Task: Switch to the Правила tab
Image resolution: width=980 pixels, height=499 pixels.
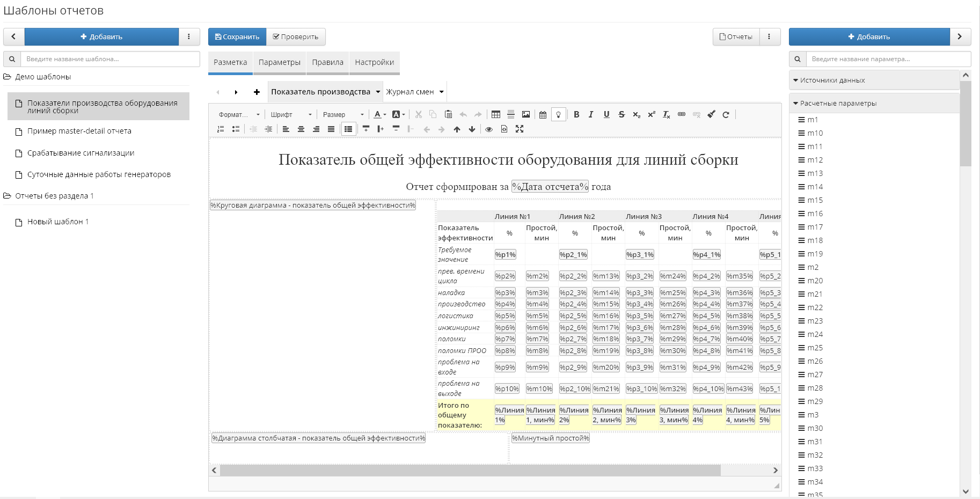Action: click(327, 62)
